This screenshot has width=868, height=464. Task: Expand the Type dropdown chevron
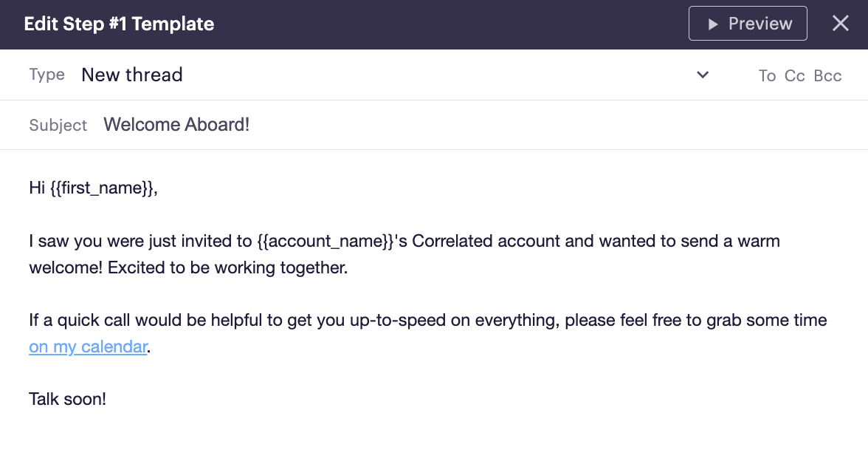pyautogui.click(x=703, y=75)
